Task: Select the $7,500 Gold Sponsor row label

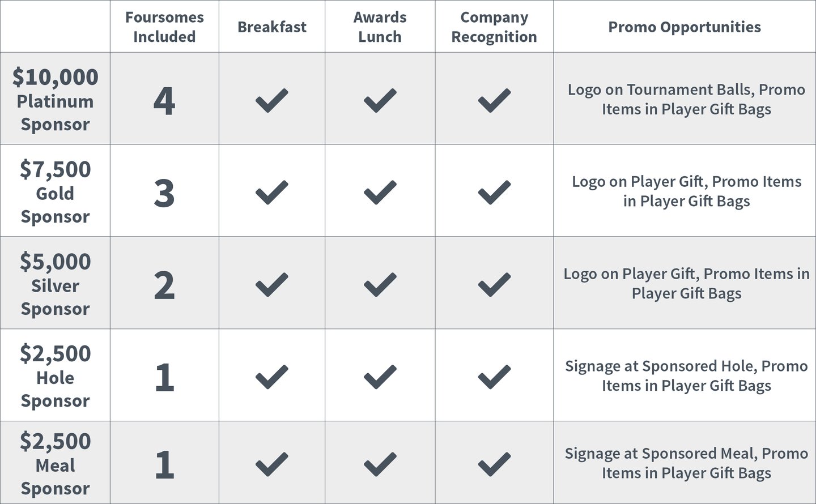Action: (55, 193)
